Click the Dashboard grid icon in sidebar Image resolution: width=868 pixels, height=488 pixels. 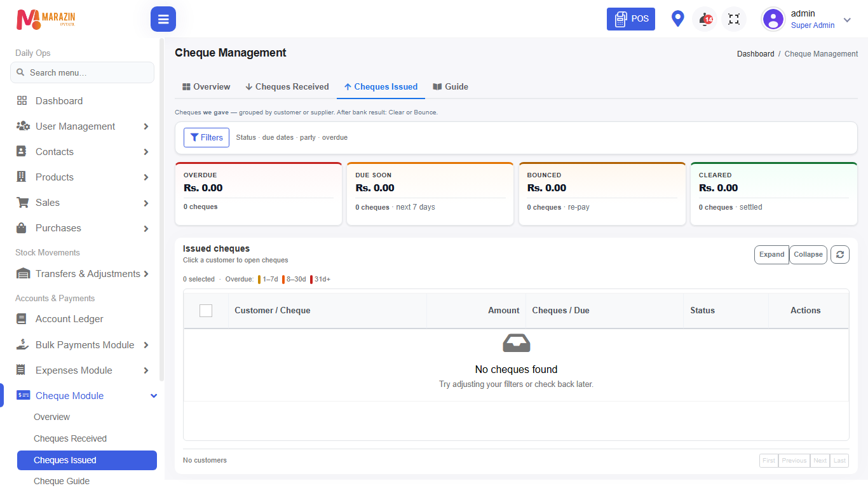pos(22,100)
